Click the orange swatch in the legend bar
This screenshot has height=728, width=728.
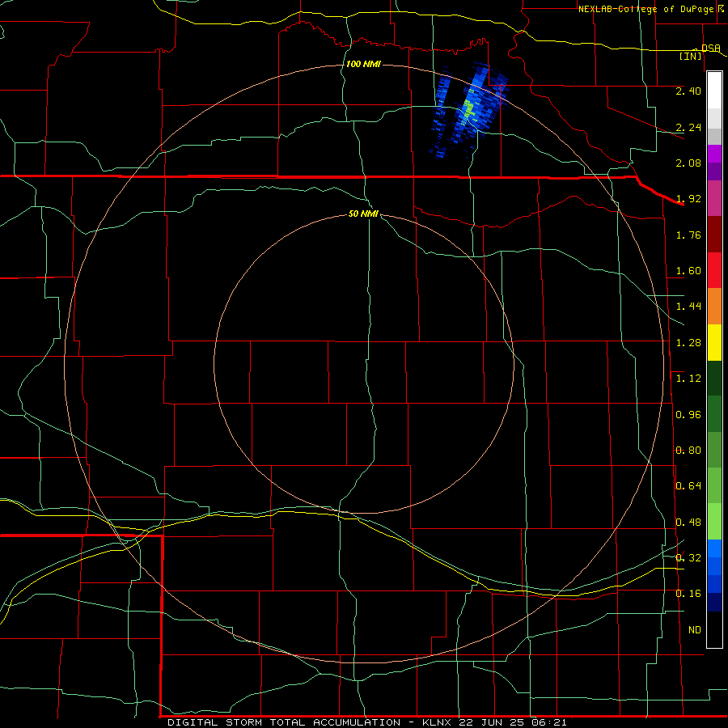pyautogui.click(x=714, y=306)
